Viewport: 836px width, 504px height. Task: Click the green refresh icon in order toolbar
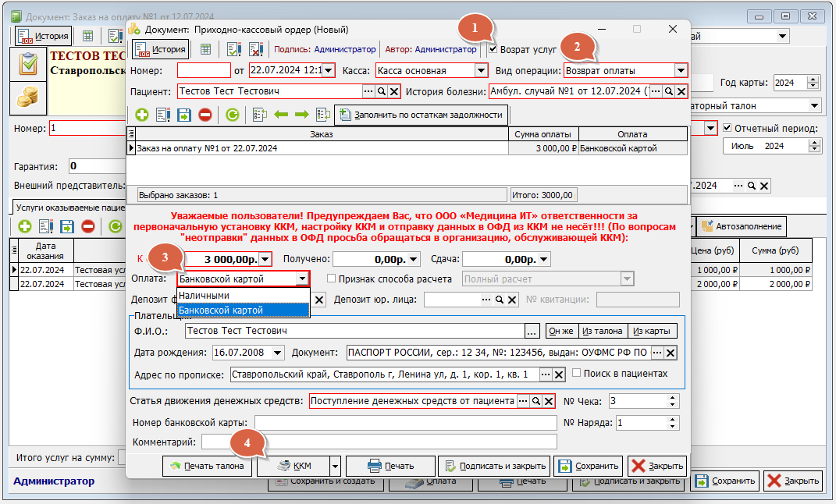click(x=232, y=115)
